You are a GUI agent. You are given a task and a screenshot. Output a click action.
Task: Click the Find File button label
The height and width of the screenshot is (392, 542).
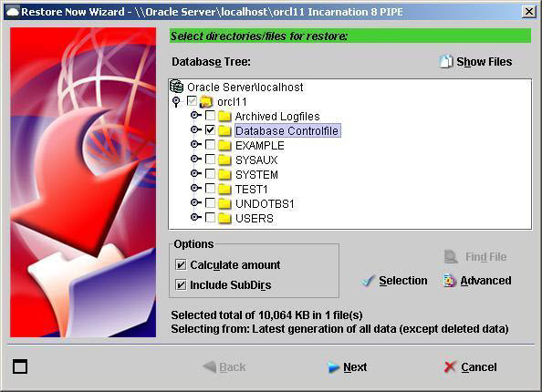[486, 256]
